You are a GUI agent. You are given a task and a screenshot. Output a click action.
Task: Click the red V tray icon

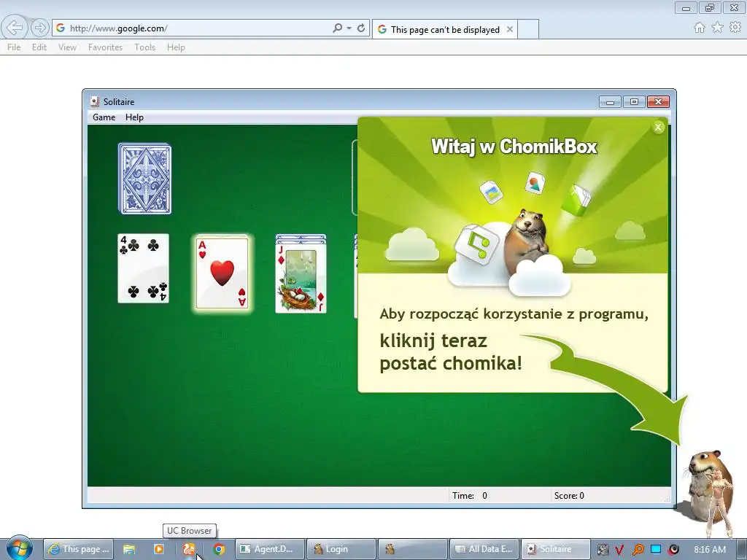[620, 550]
